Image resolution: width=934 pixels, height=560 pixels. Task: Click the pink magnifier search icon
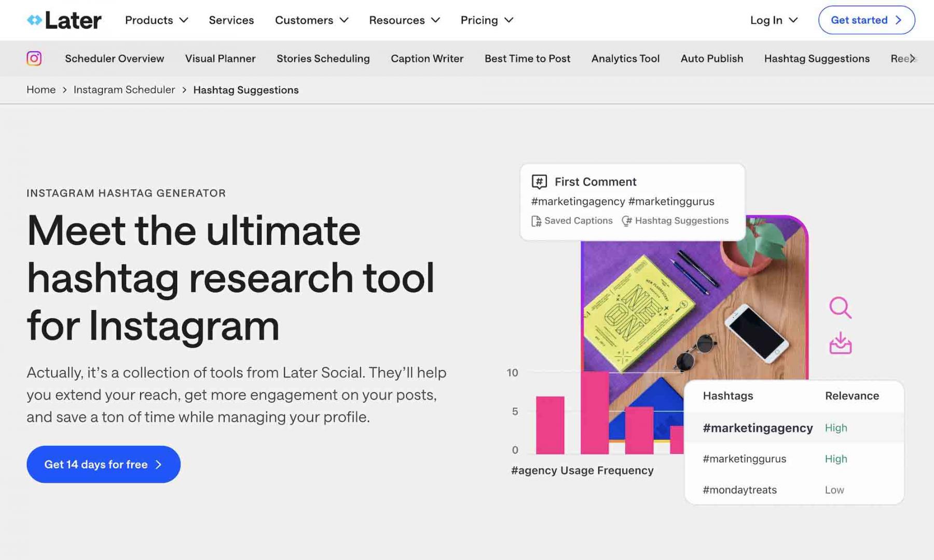(x=840, y=307)
